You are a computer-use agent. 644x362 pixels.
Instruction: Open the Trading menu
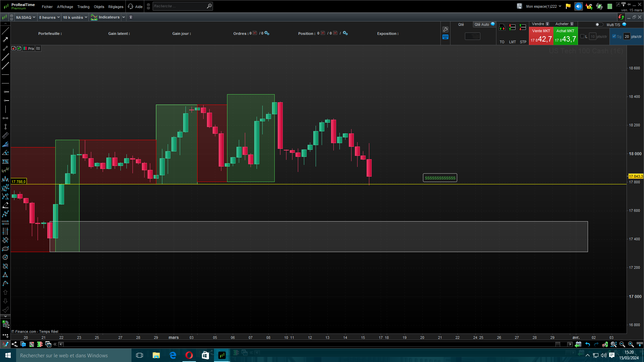pos(83,7)
